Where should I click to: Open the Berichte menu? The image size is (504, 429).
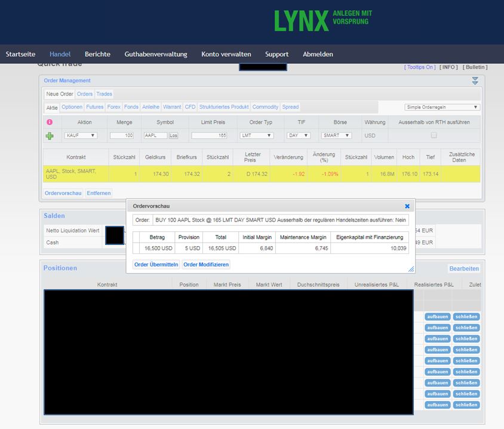click(97, 54)
